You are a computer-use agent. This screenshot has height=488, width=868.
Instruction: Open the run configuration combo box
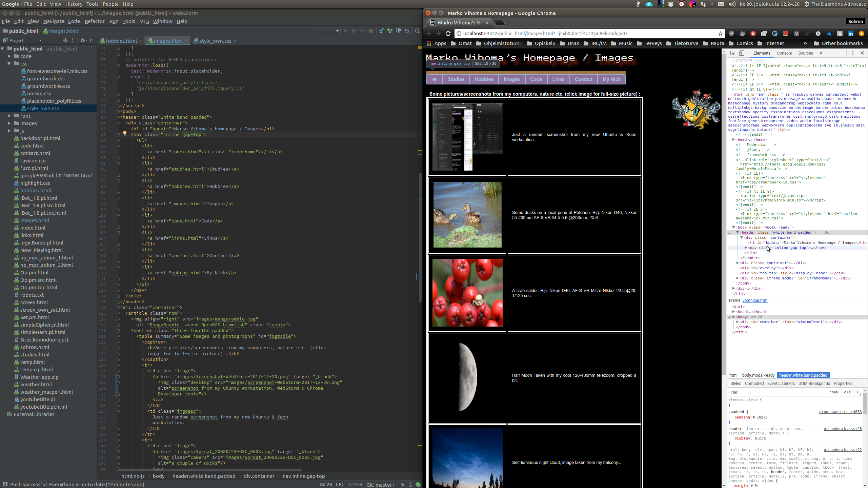(328, 31)
